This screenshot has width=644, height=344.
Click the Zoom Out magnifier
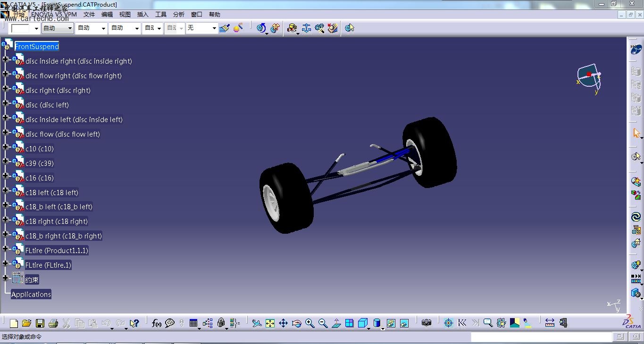click(323, 323)
